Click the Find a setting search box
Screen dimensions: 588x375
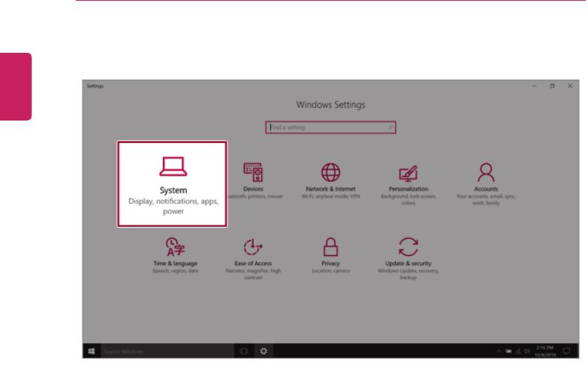click(330, 127)
